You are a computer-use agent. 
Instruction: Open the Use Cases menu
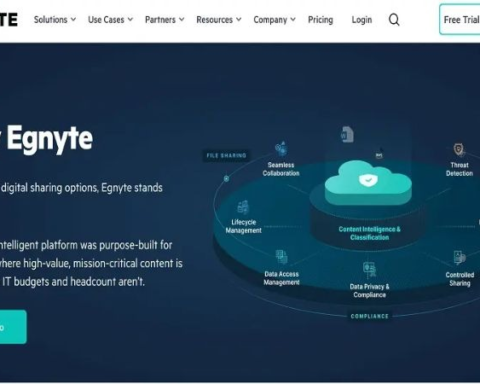point(110,20)
